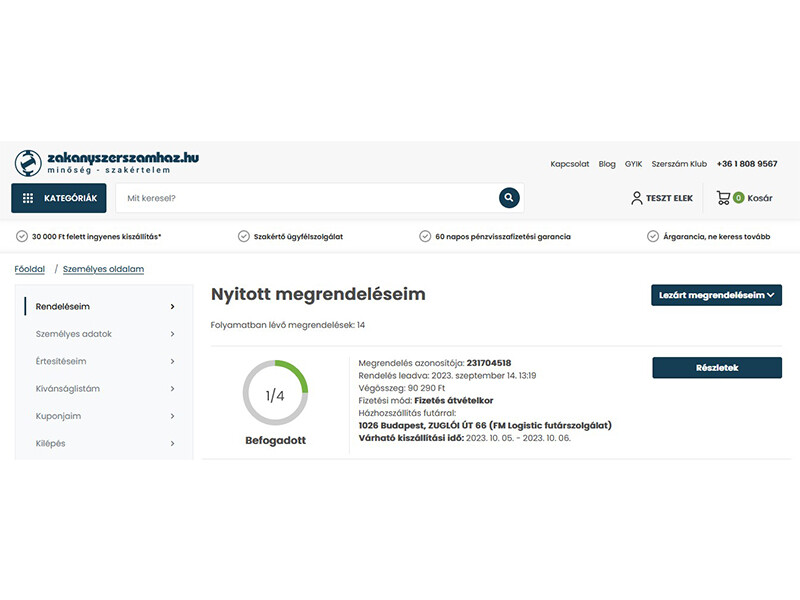
Task: Open the shopping cart icon
Action: point(723,198)
